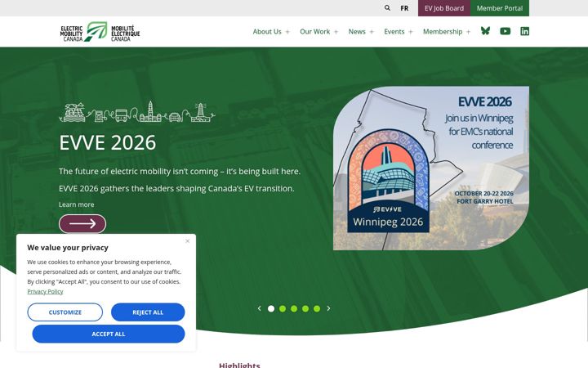The height and width of the screenshot is (368, 588).
Task: Open the LinkedIn icon
Action: click(524, 31)
